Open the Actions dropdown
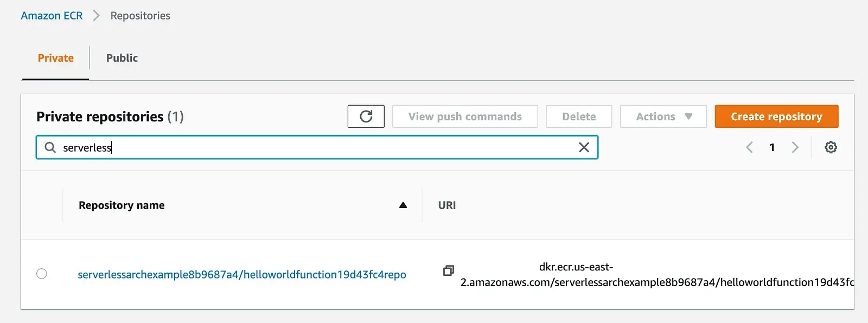Viewport: 868px width, 323px height. (663, 117)
